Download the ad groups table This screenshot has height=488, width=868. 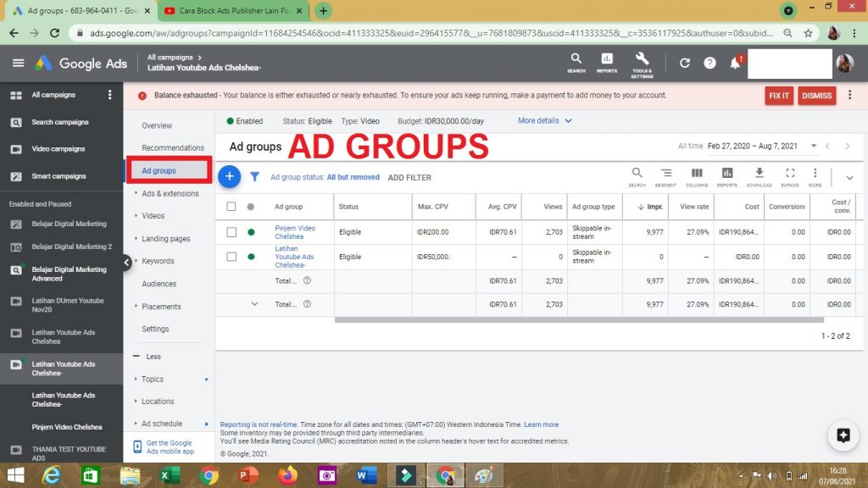[x=759, y=176]
